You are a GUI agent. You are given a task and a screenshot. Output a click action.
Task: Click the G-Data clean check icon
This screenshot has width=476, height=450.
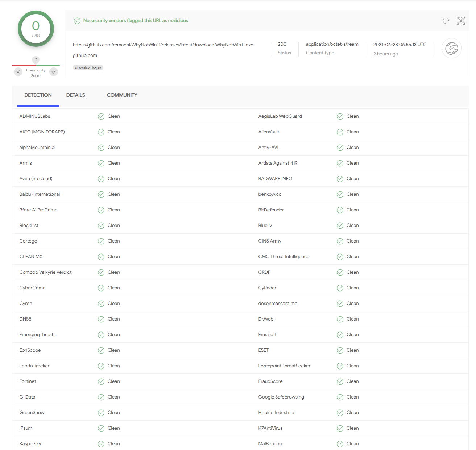(x=101, y=397)
